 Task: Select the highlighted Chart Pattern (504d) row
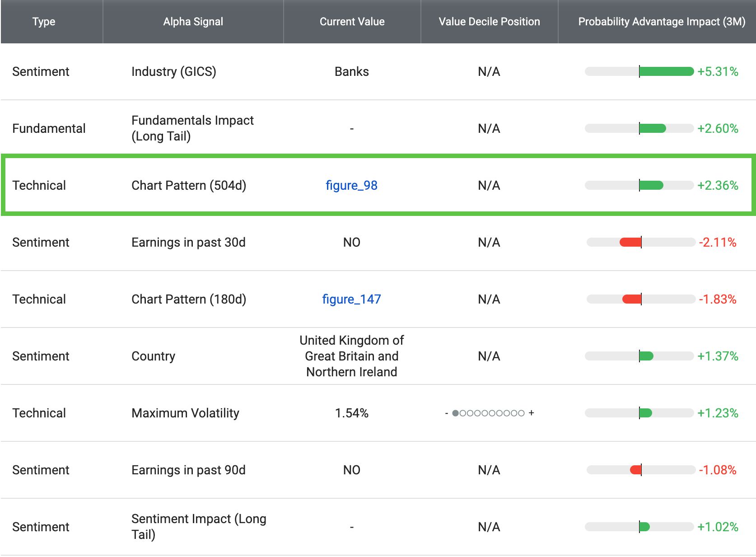378,185
